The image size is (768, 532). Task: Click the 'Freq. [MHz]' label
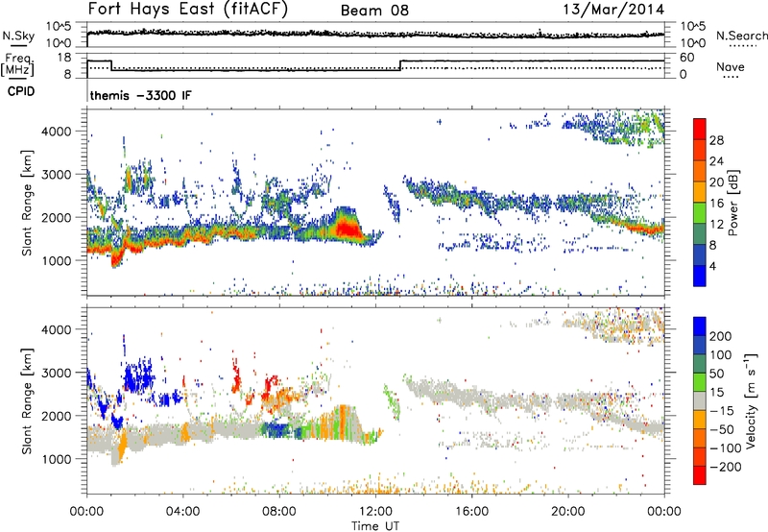coord(17,65)
